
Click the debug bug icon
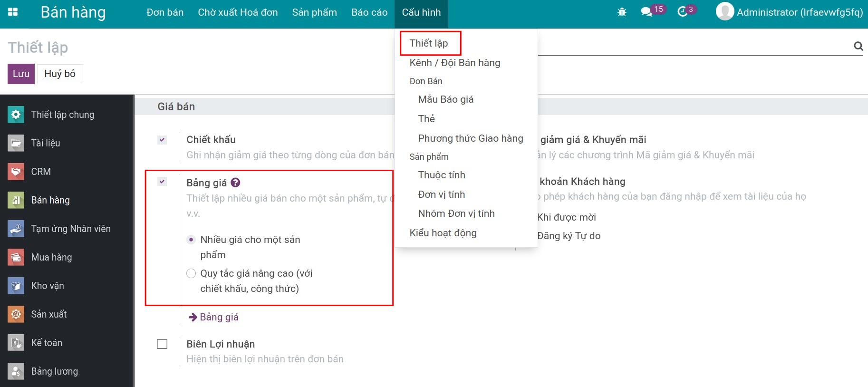coord(622,12)
